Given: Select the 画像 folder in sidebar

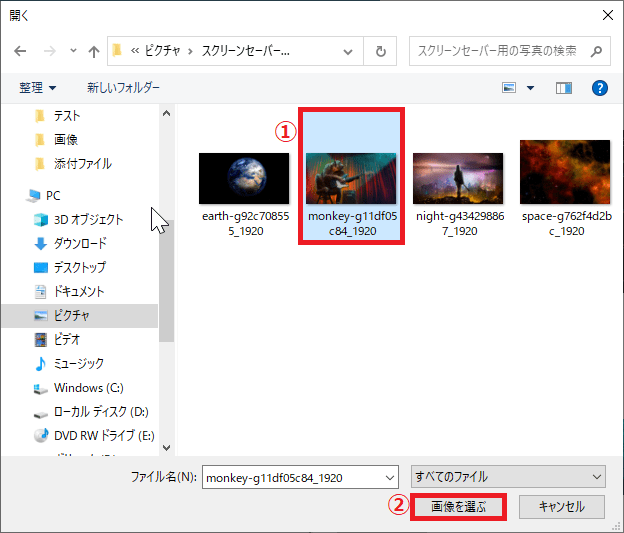Looking at the screenshot, I should tap(66, 140).
